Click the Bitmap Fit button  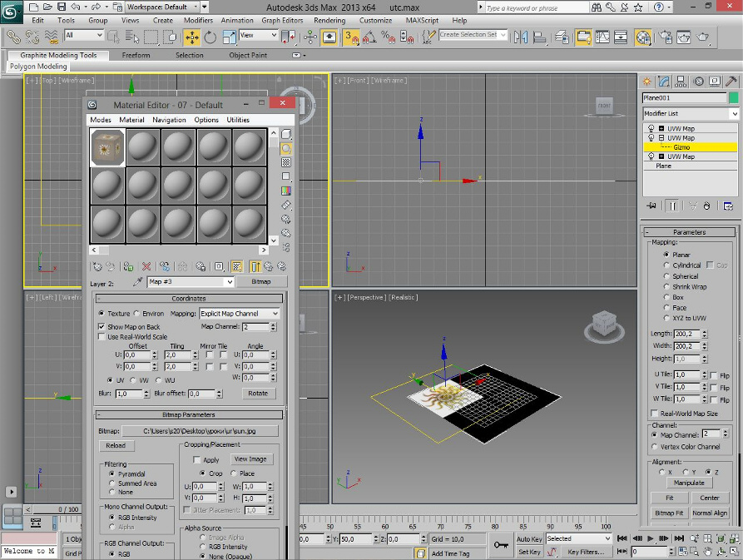point(669,513)
